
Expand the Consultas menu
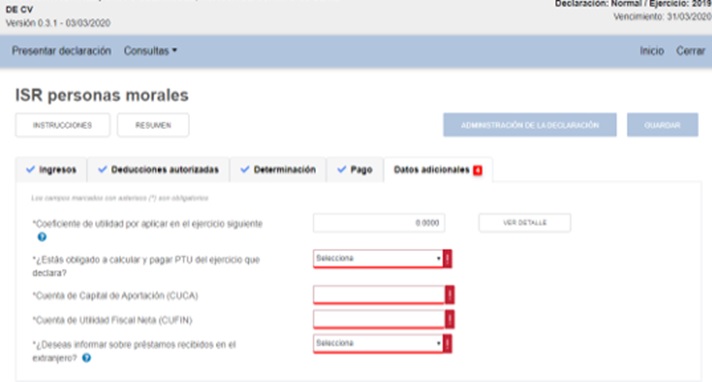click(x=150, y=51)
